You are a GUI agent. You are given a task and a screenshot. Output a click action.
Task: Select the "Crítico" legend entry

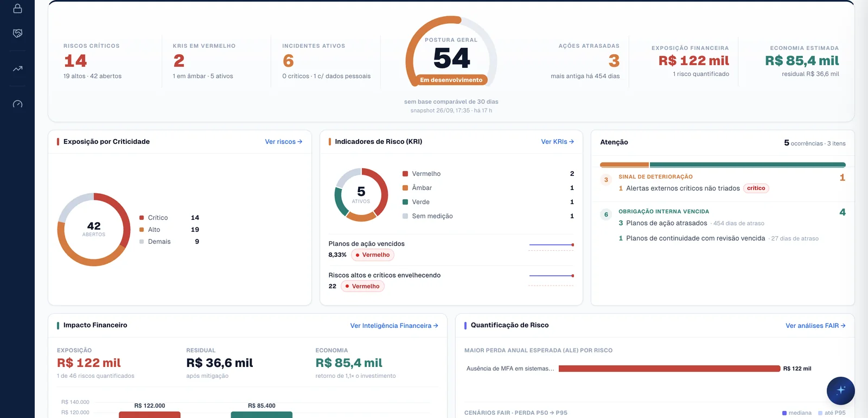point(169,218)
